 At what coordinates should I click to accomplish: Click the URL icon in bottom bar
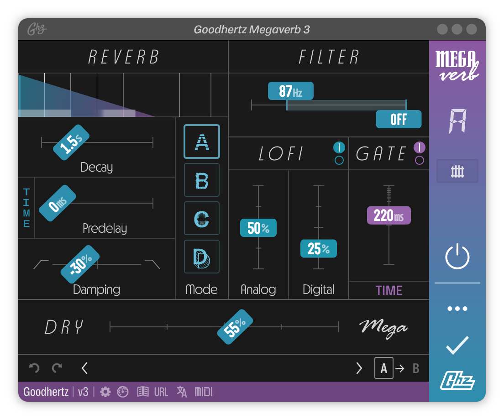(x=161, y=392)
